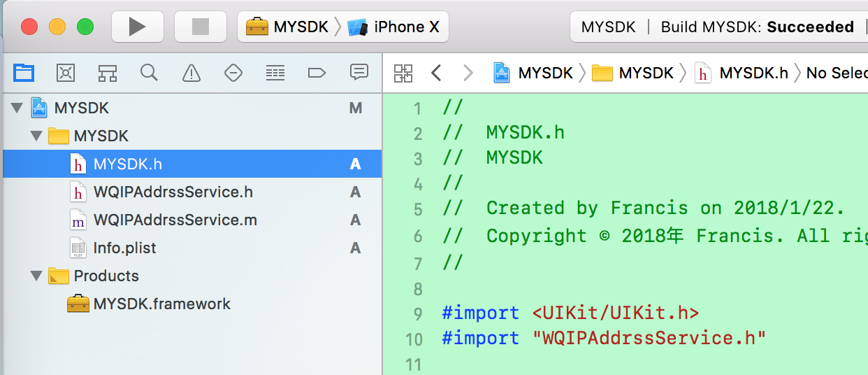Click the A badge of WQIPAddrssService.m
Screen dimensions: 868x375
point(356,220)
